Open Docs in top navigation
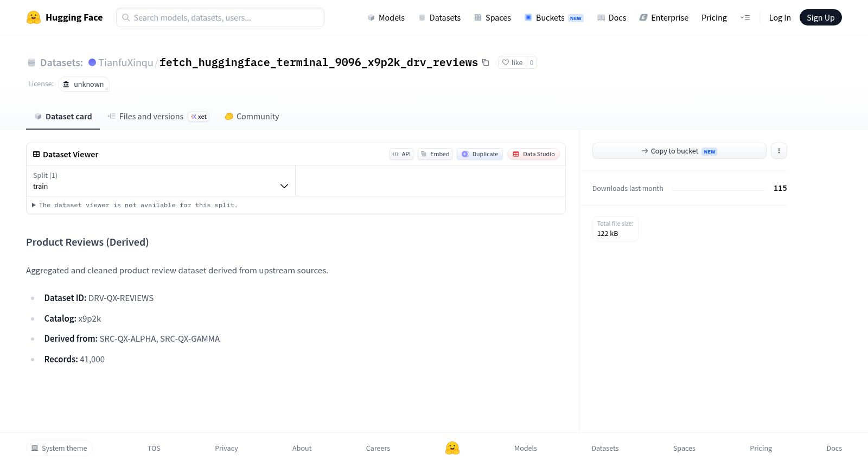This screenshot has width=868, height=467. pos(611,17)
